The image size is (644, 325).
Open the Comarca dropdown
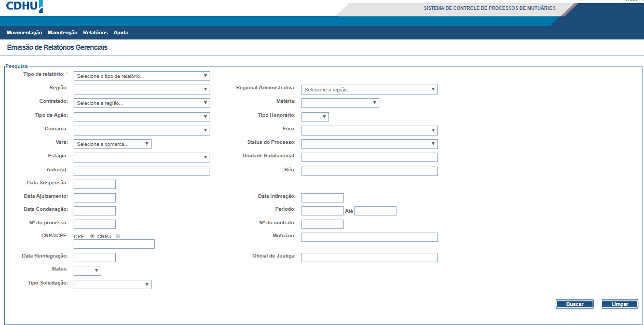142,130
